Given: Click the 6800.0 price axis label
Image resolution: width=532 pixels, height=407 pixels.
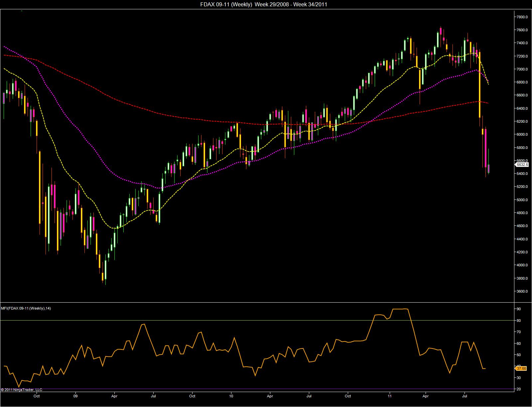Looking at the screenshot, I should coord(522,82).
